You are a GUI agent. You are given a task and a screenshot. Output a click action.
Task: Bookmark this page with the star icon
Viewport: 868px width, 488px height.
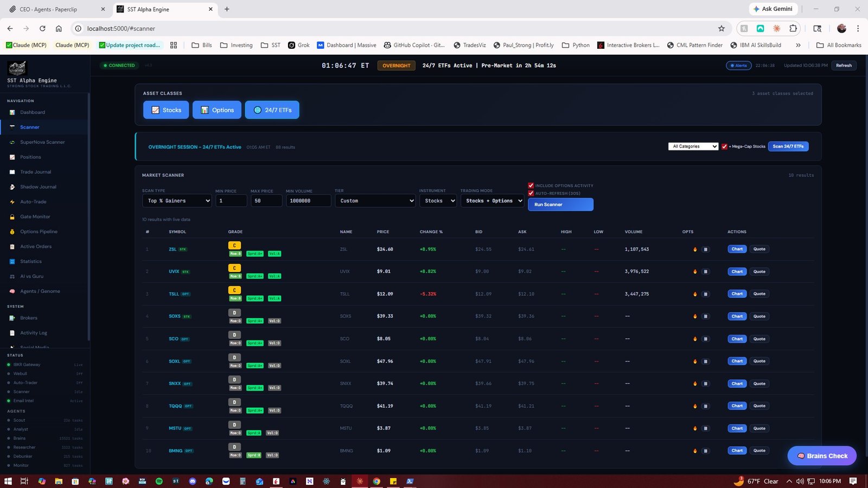pyautogui.click(x=721, y=29)
